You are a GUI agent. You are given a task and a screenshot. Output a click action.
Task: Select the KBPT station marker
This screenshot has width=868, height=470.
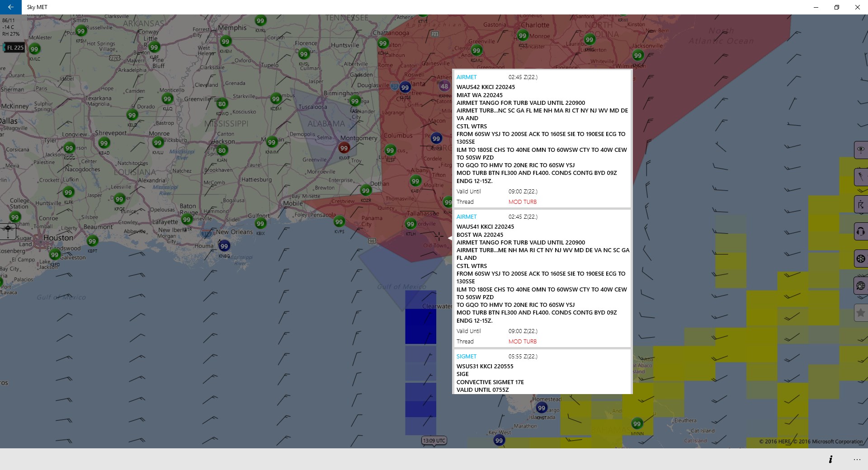tap(92, 241)
